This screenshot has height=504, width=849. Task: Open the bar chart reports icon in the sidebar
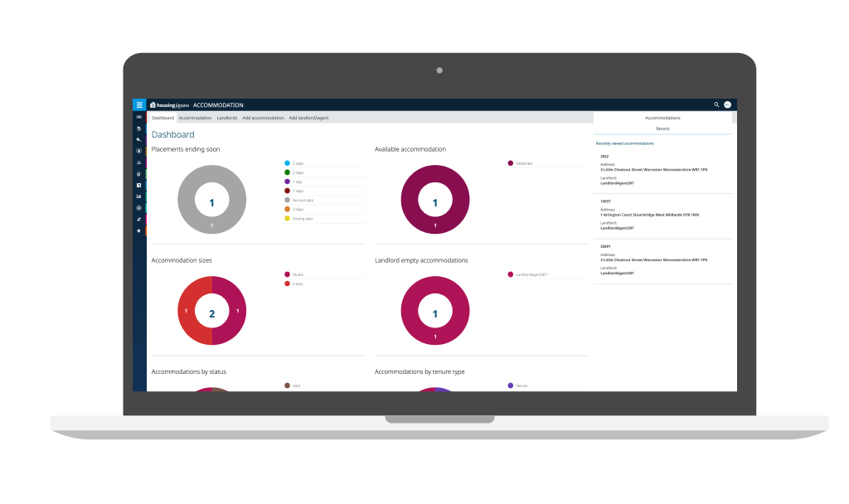click(139, 196)
